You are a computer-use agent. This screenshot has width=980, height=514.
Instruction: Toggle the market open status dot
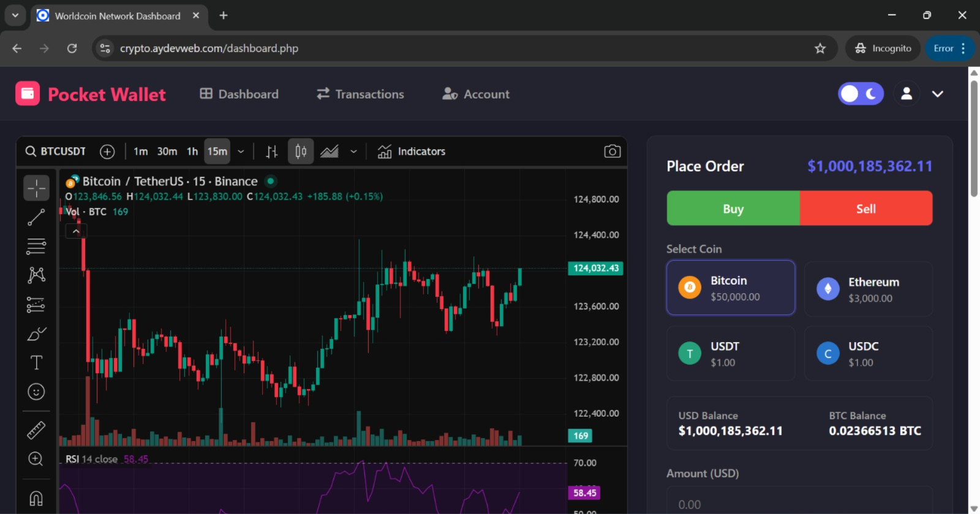[271, 181]
